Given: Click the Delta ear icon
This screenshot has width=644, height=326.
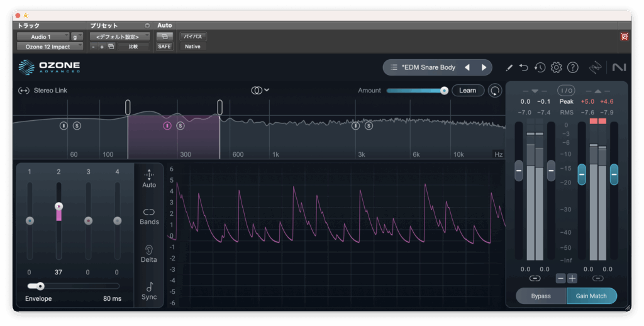Looking at the screenshot, I should click(x=149, y=250).
